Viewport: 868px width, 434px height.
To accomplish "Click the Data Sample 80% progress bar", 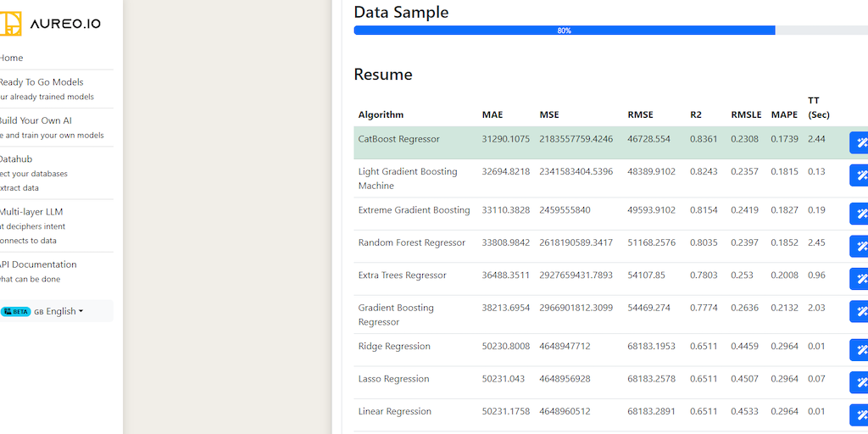I will click(x=564, y=31).
